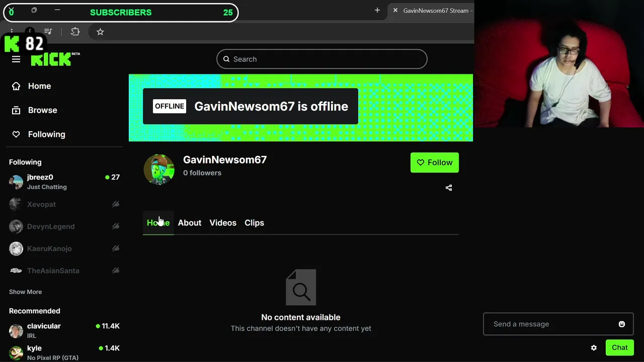
Task: Open Browse in the sidebar
Action: (x=42, y=110)
